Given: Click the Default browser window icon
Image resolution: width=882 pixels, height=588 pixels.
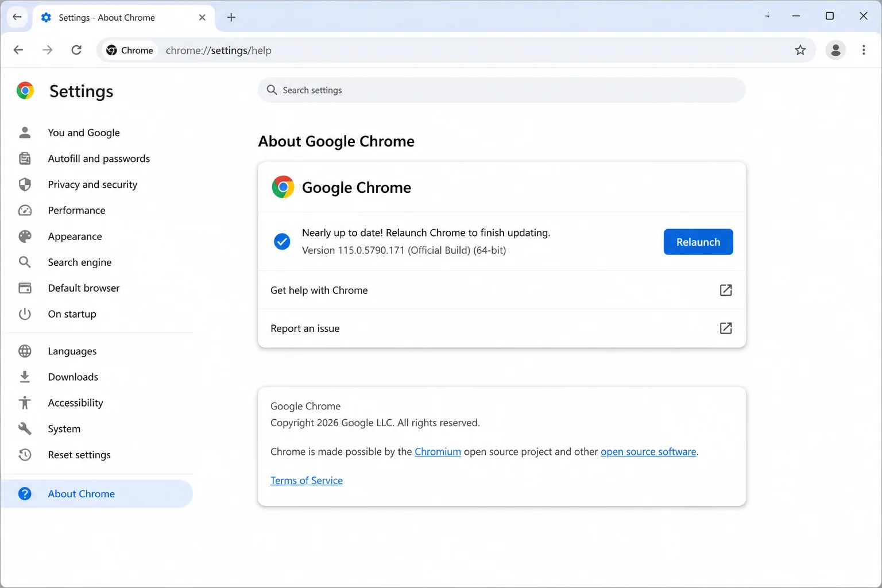Looking at the screenshot, I should (25, 288).
